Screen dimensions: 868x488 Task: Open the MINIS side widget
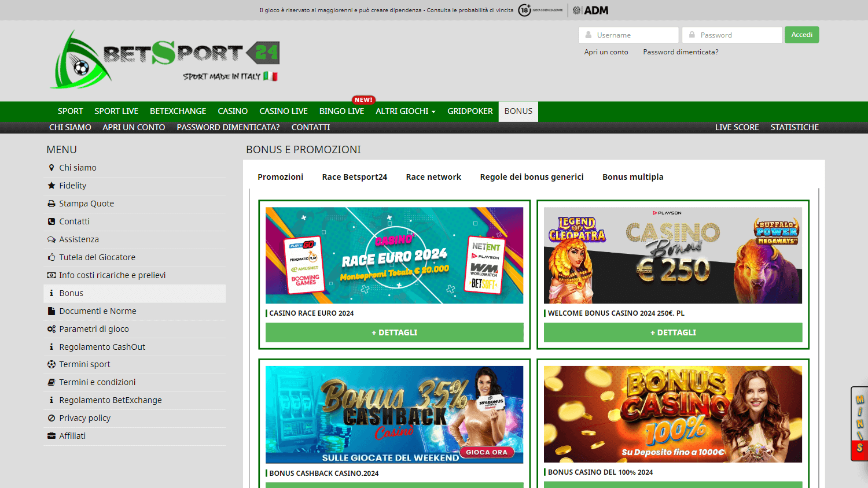(859, 423)
